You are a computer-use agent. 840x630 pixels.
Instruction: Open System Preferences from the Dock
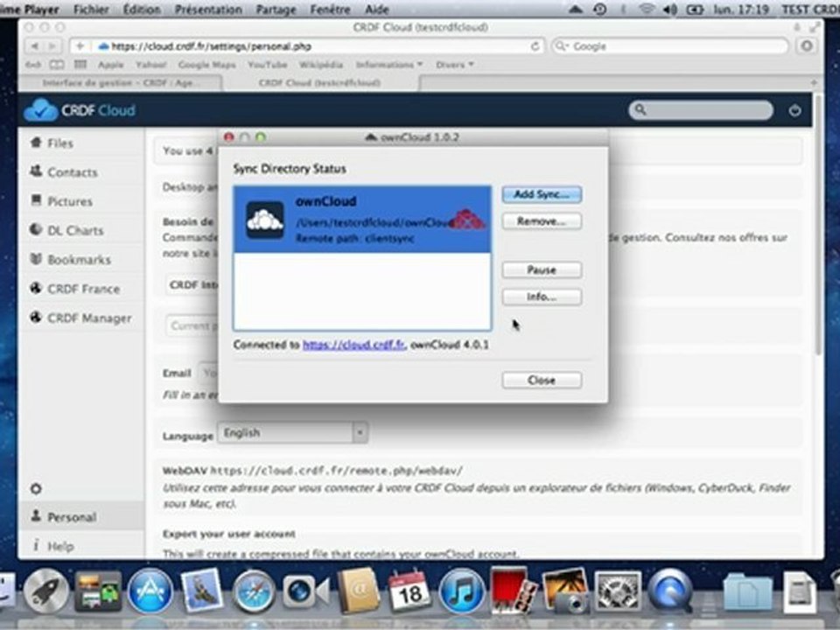coord(617,591)
